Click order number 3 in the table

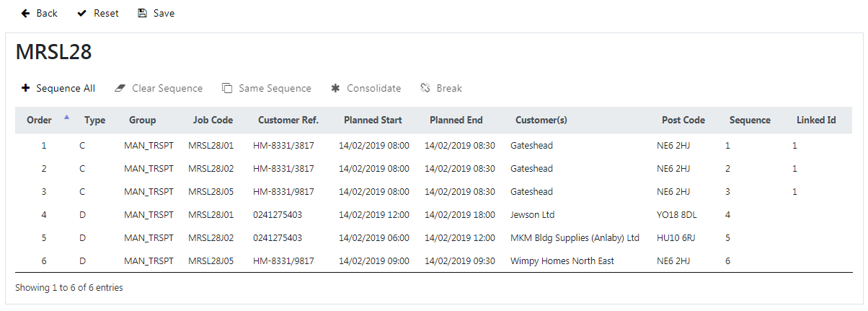[x=43, y=191]
